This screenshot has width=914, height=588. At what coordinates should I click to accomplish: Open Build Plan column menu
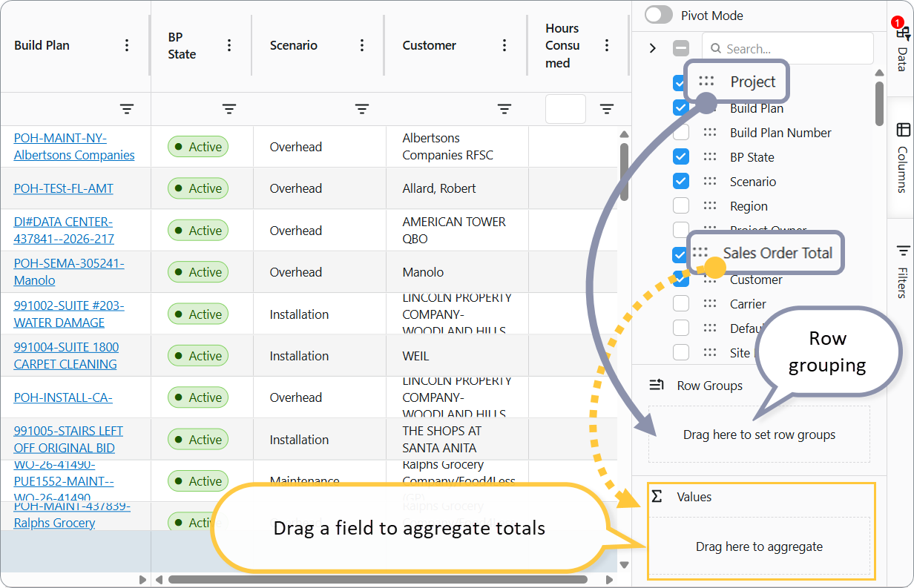click(127, 45)
